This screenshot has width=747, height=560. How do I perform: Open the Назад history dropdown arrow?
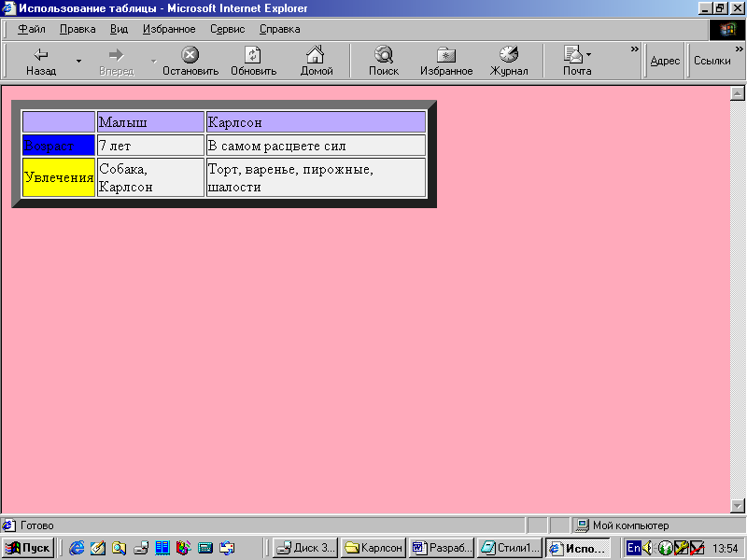coord(79,62)
